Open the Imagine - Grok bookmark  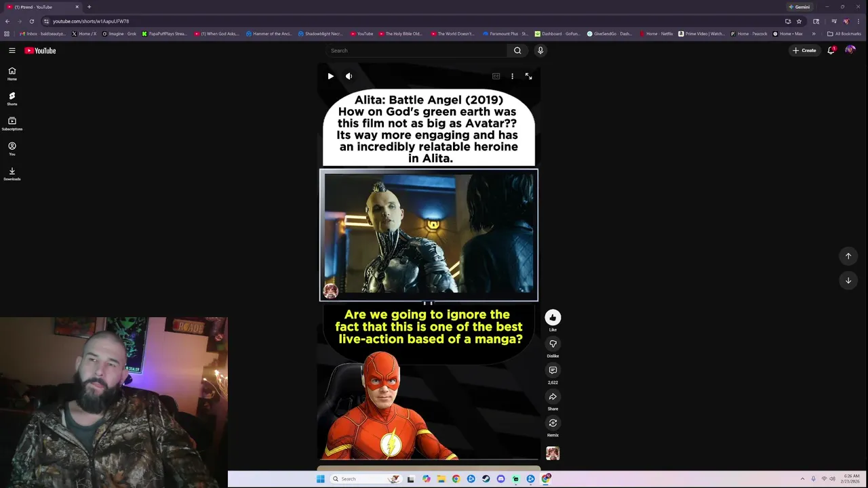click(x=119, y=34)
